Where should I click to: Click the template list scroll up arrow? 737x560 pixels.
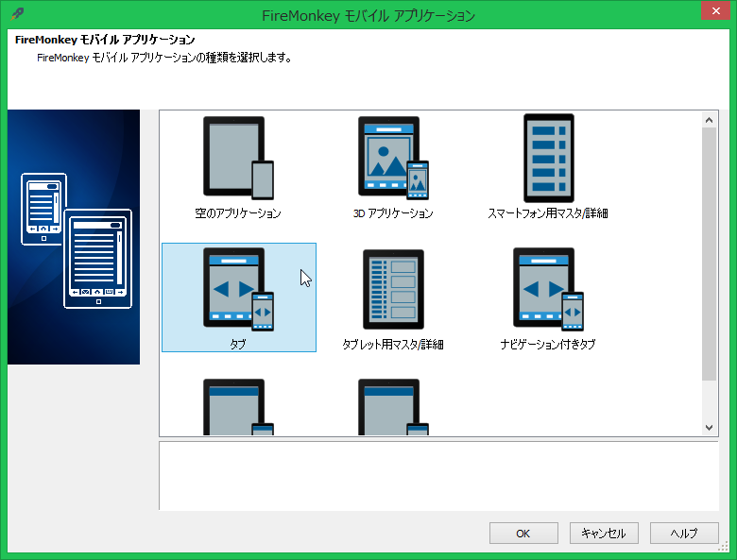710,119
